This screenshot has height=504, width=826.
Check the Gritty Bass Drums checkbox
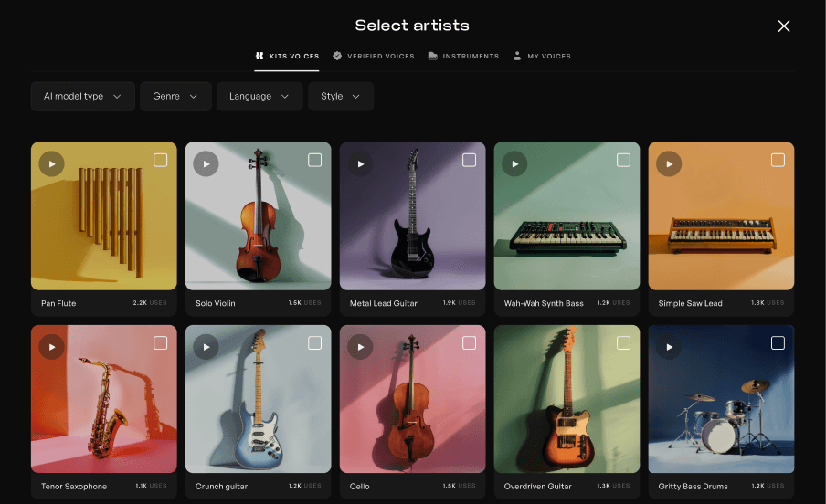tap(778, 342)
